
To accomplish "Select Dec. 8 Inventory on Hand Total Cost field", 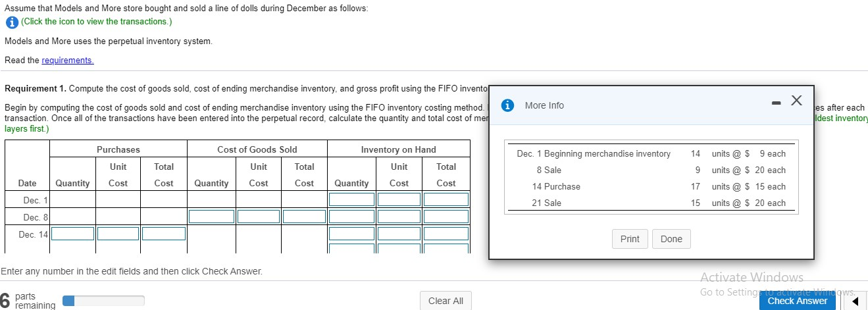I will [x=446, y=217].
